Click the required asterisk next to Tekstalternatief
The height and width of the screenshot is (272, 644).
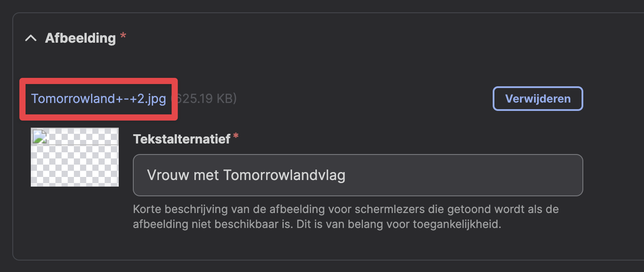pyautogui.click(x=236, y=137)
